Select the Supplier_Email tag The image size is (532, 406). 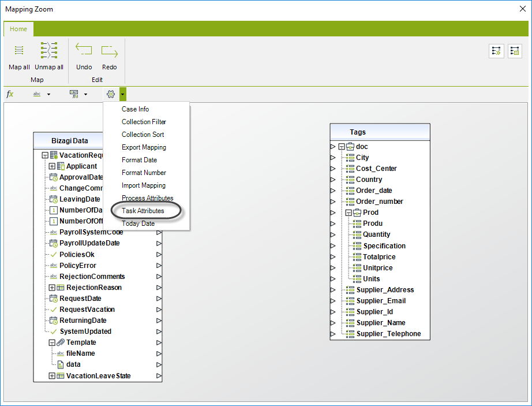point(381,301)
